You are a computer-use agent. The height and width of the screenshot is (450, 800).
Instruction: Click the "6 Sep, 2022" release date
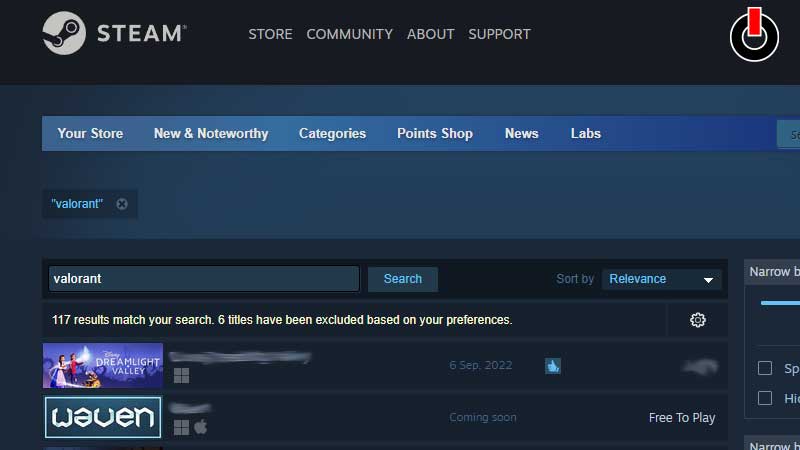481,365
